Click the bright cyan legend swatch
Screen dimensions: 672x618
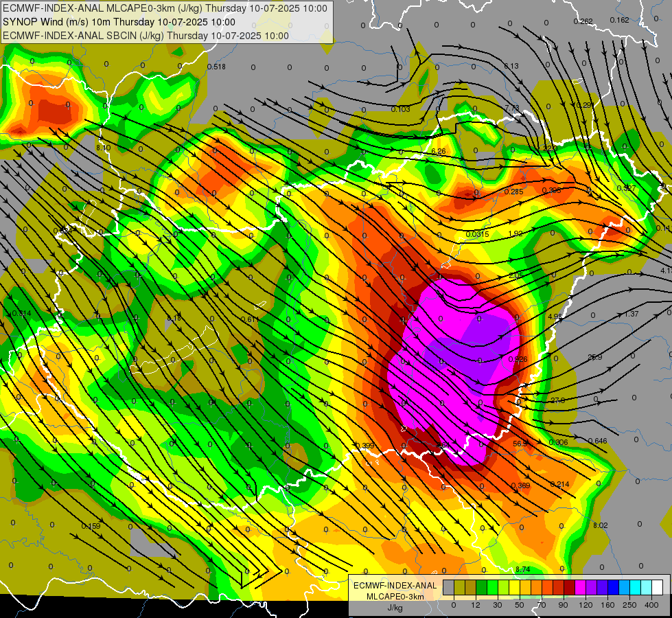click(636, 587)
